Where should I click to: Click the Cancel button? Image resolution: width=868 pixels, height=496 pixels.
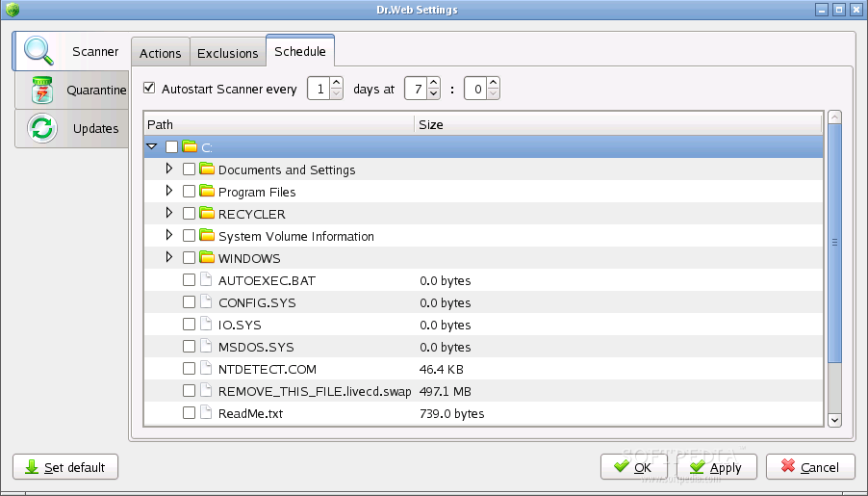point(810,467)
